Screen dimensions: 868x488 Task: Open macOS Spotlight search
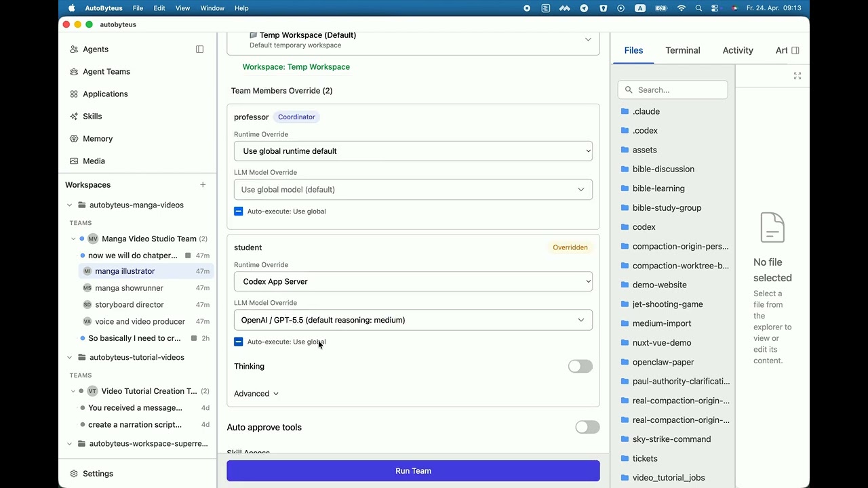click(x=698, y=8)
